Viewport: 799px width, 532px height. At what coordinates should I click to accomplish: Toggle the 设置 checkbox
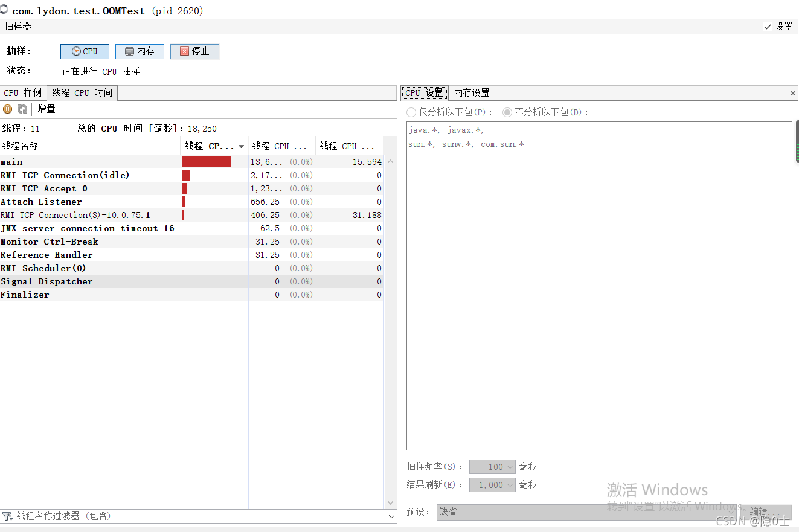point(768,27)
